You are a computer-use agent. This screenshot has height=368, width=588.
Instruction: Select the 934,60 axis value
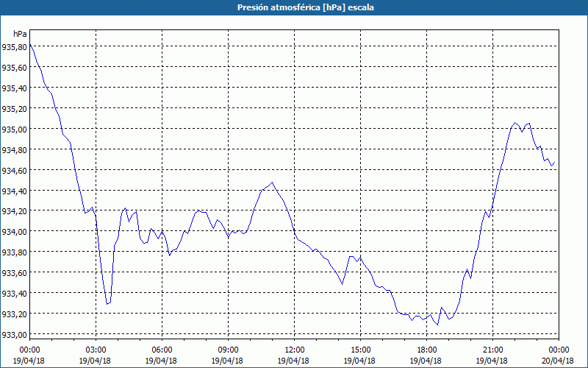click(x=14, y=171)
